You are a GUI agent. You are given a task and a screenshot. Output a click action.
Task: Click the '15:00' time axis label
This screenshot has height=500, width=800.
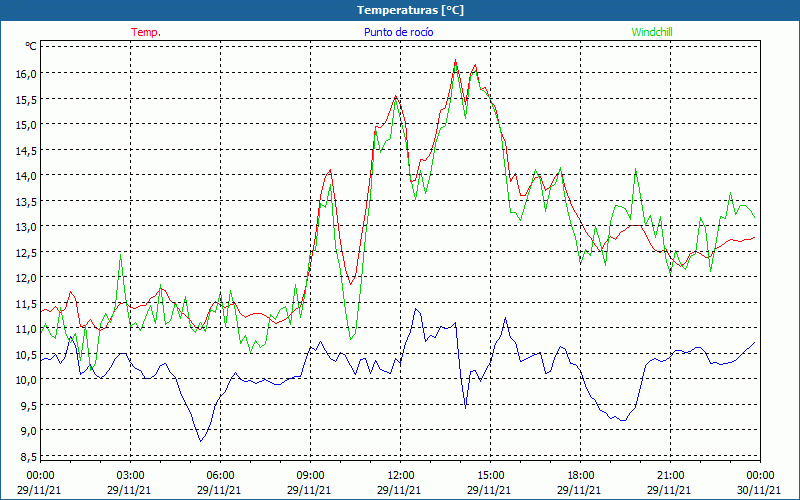491,476
